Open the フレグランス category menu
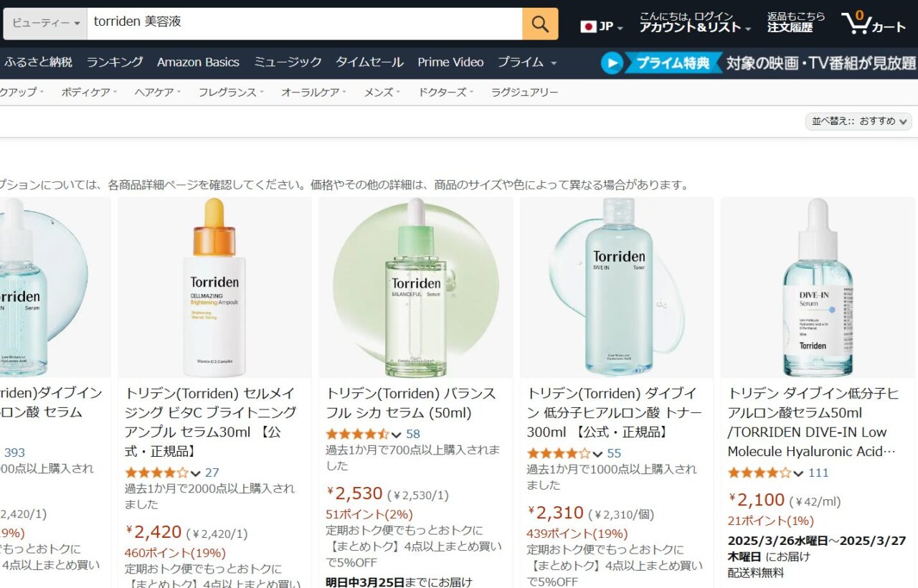The height and width of the screenshot is (588, 918). tap(231, 92)
